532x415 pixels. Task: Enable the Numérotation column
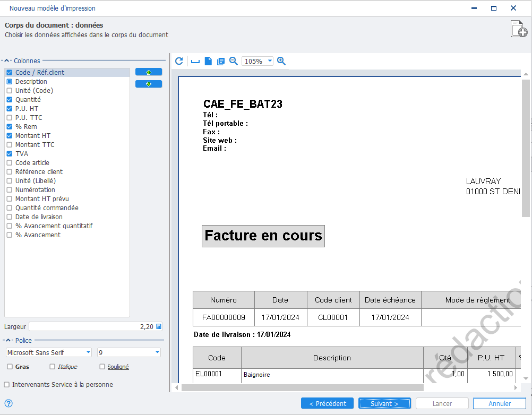(x=10, y=190)
